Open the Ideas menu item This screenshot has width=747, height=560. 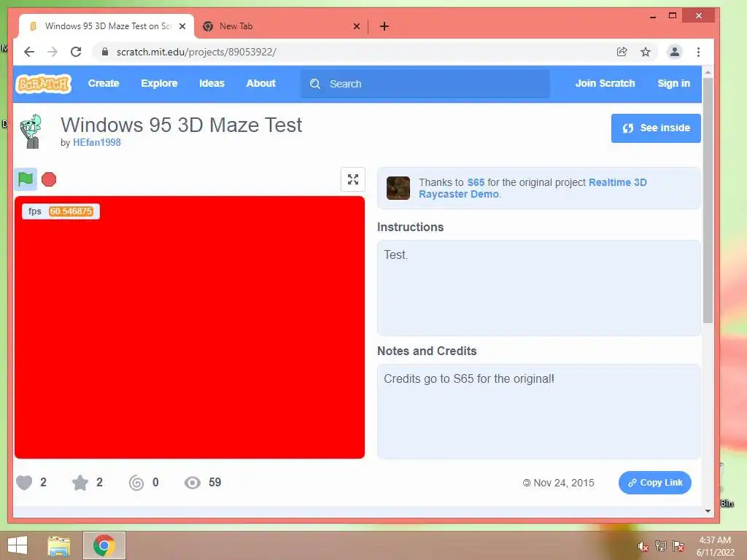212,83
